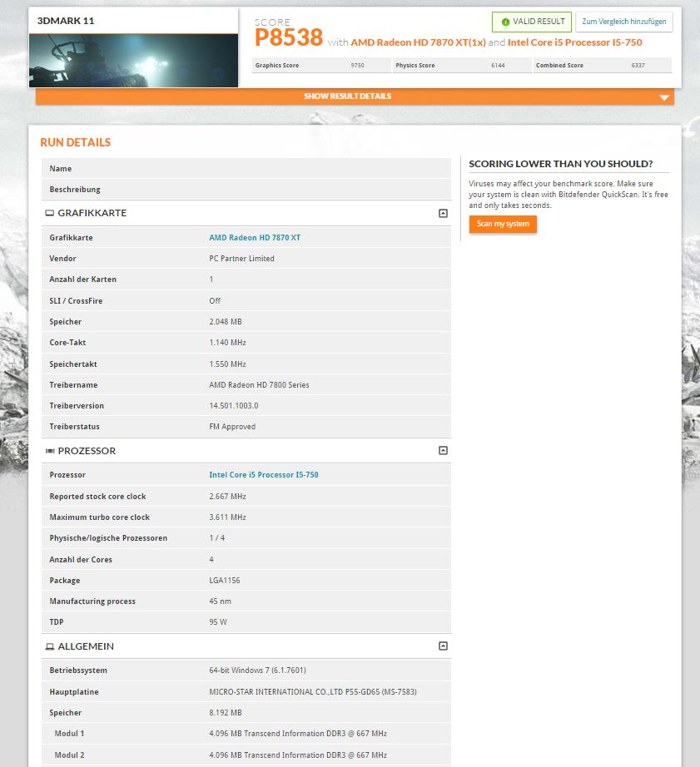Open AMD Radeon HD 7870 XT link in Grafikkarte row
Screen dimensions: 700x767
(x=255, y=238)
